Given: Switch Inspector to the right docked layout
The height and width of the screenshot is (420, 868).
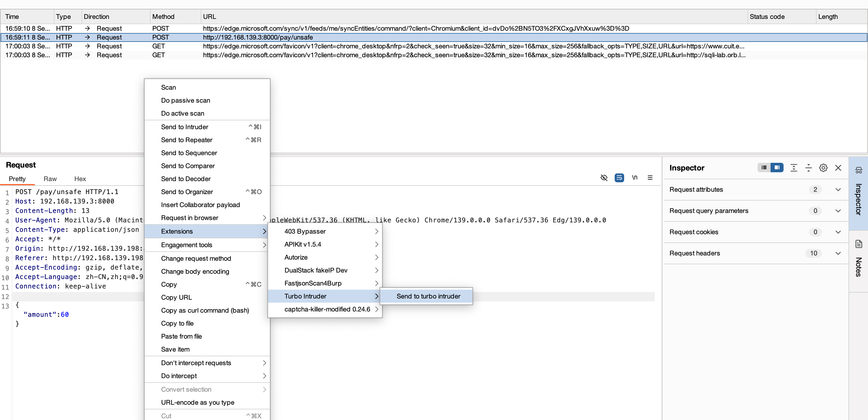Looking at the screenshot, I should click(777, 168).
